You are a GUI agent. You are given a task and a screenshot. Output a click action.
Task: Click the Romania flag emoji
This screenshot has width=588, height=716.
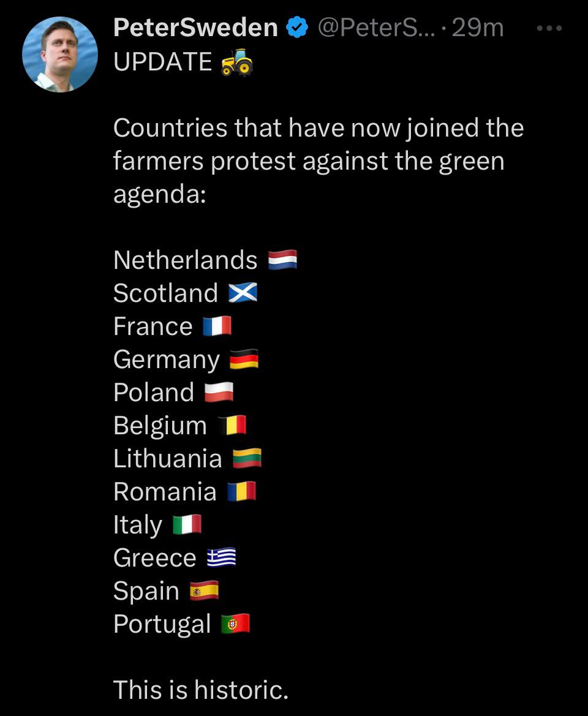[x=241, y=492]
